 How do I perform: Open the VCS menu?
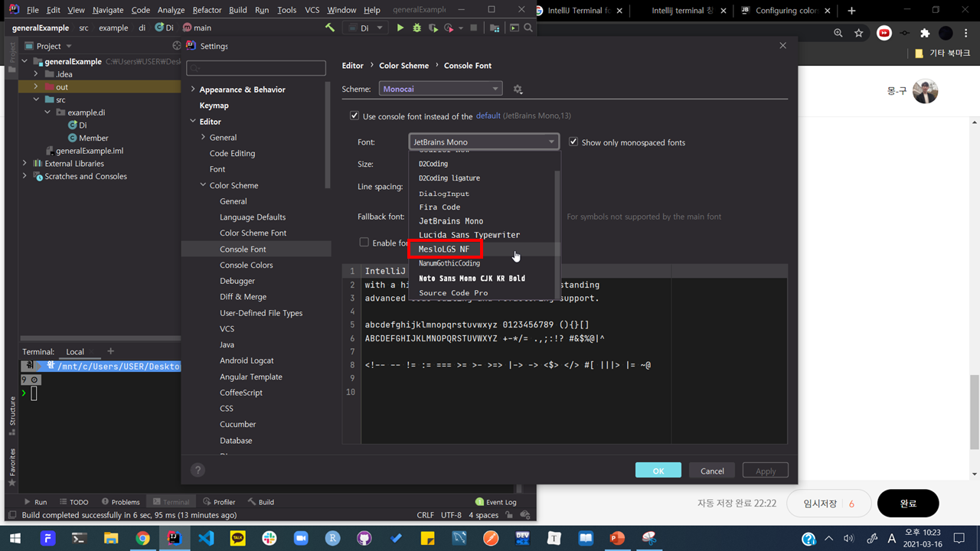[x=312, y=10]
